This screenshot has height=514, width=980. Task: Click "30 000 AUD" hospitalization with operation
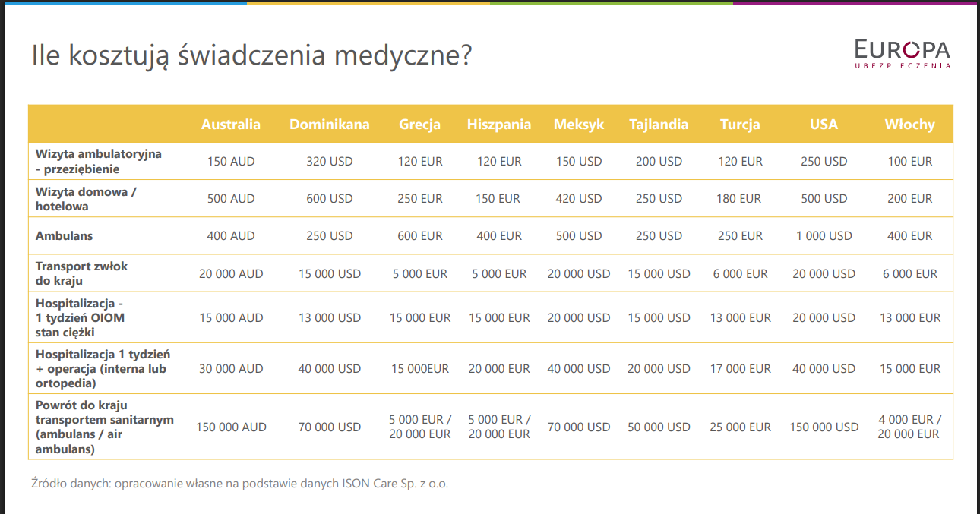pos(231,368)
